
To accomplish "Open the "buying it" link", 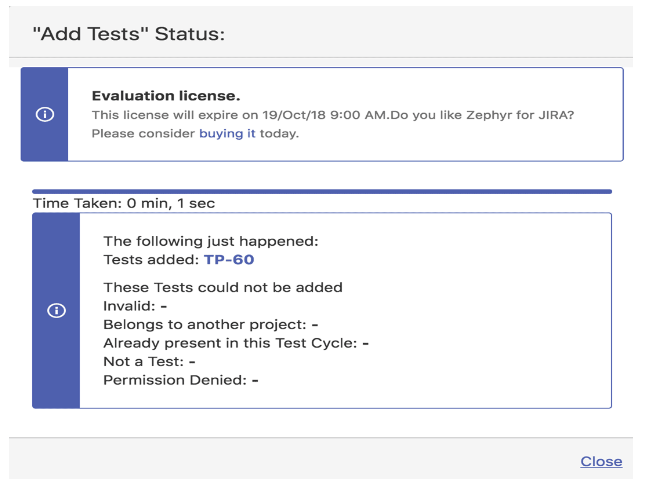I will 227,134.
